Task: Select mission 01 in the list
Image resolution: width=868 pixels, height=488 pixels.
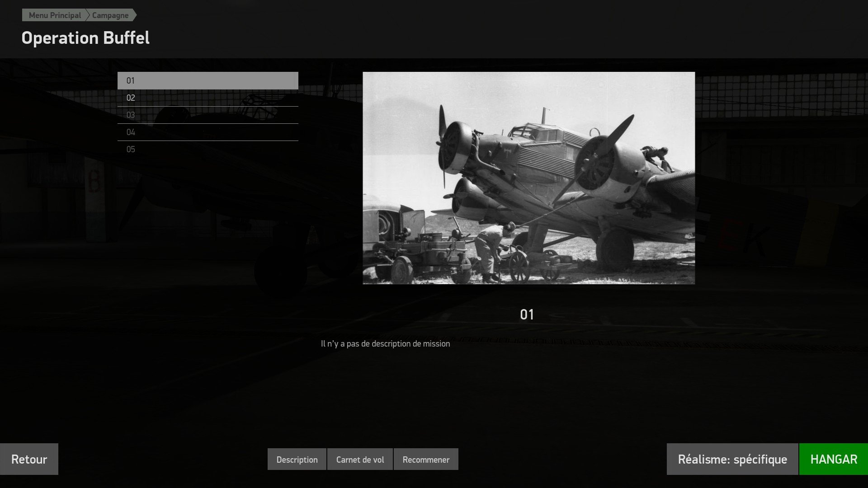Action: [208, 80]
